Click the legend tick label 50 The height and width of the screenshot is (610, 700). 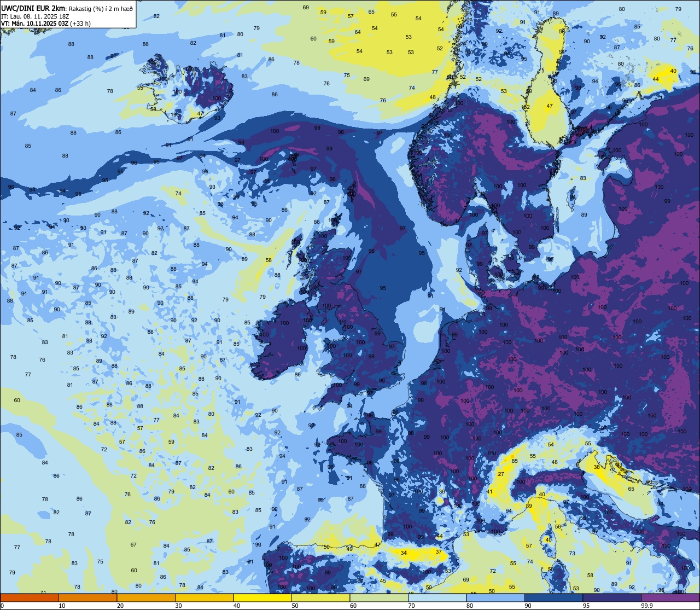(x=295, y=606)
